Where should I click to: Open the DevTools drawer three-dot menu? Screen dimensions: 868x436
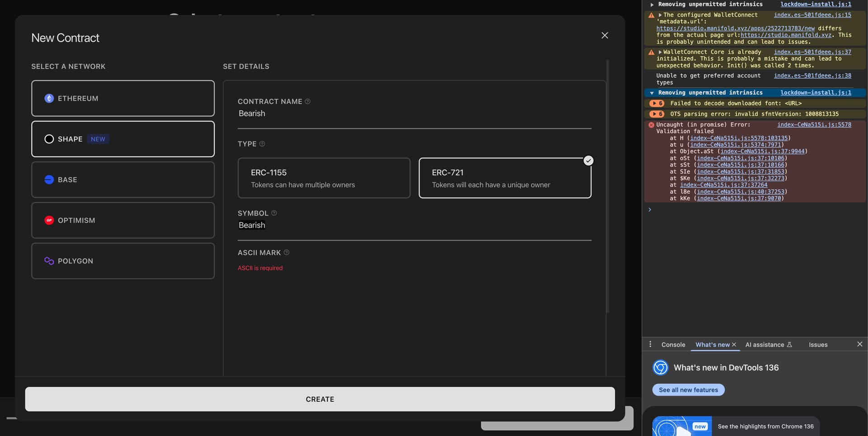pyautogui.click(x=650, y=344)
